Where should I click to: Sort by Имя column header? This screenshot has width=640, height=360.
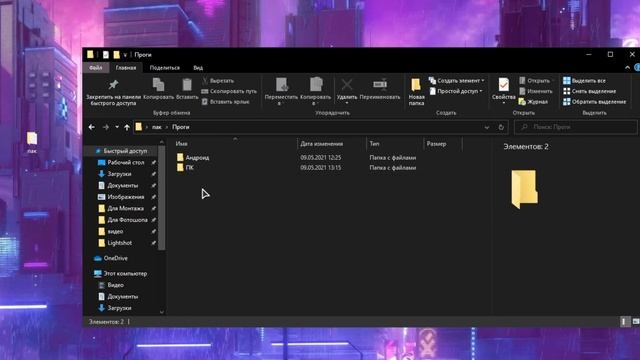coord(182,144)
